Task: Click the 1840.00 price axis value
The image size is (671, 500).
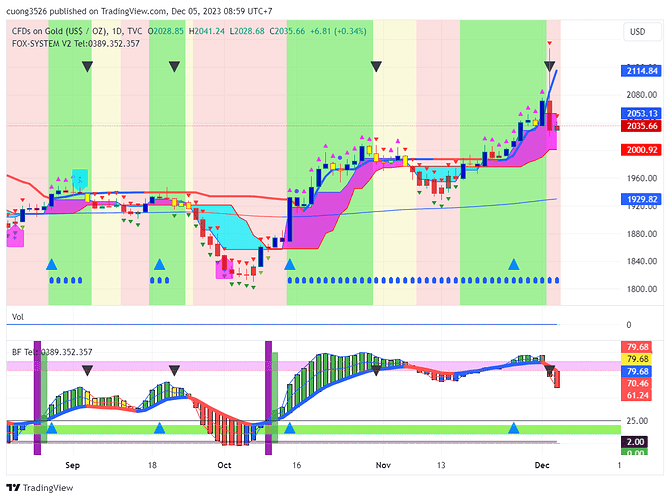Action: pos(641,261)
